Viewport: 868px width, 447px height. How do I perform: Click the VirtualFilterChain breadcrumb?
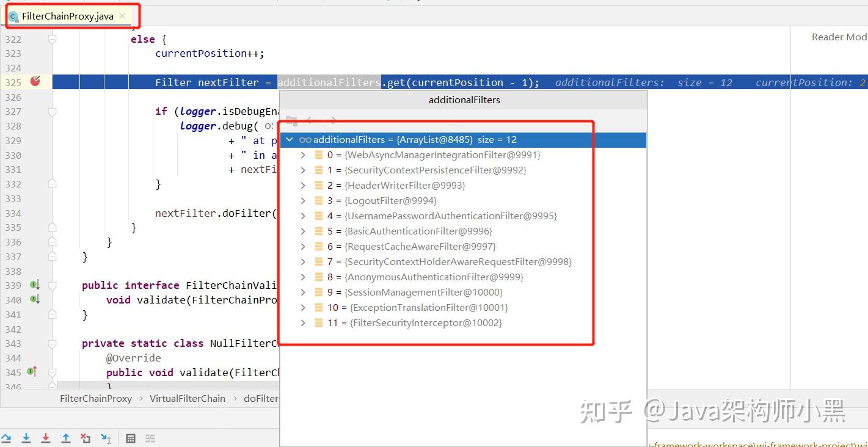point(188,398)
